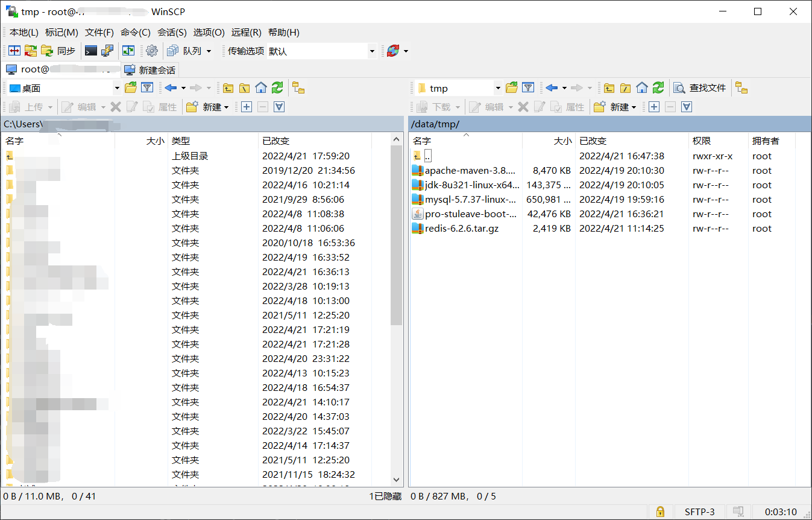Screen dimensions: 812x520
Task: Click the remote panel home directory icon
Action: click(641, 88)
